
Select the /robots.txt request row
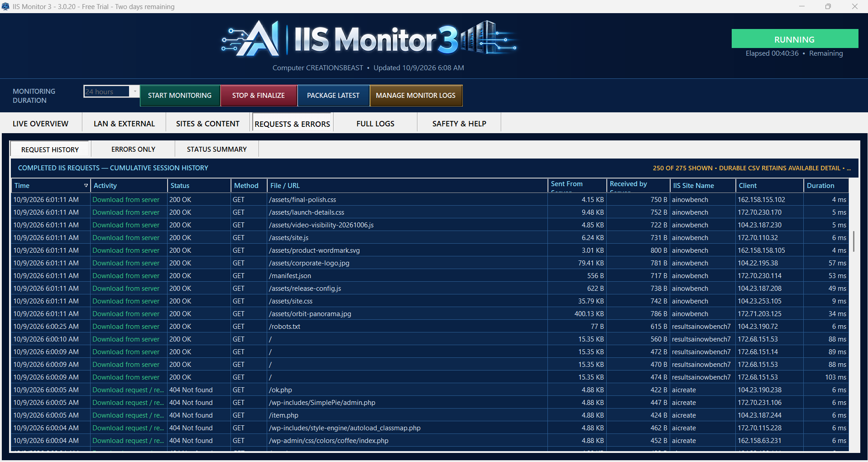(430, 327)
